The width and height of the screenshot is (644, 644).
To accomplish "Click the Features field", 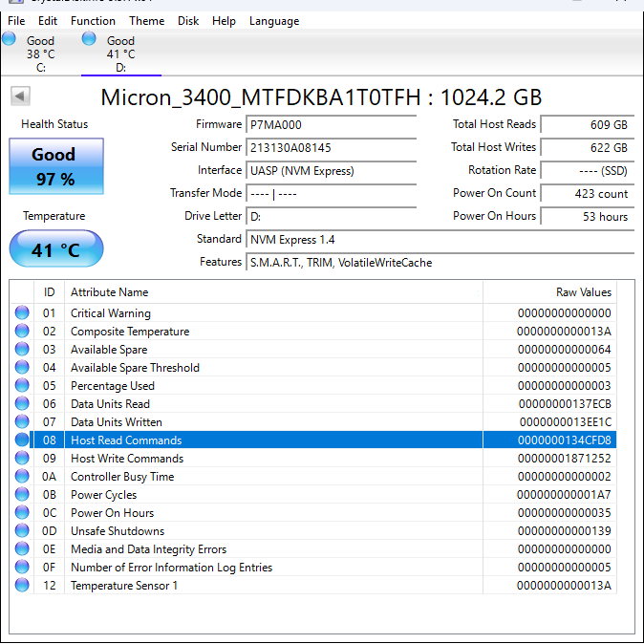I will (440, 263).
